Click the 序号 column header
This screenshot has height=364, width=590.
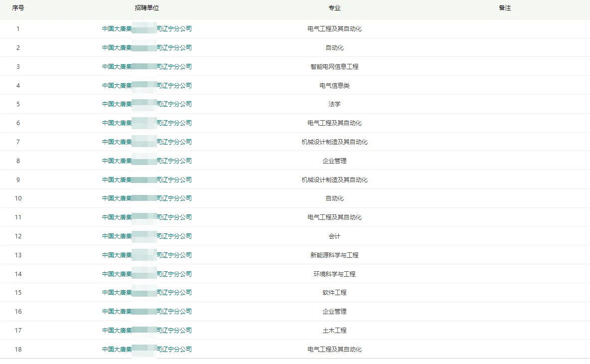pyautogui.click(x=18, y=8)
